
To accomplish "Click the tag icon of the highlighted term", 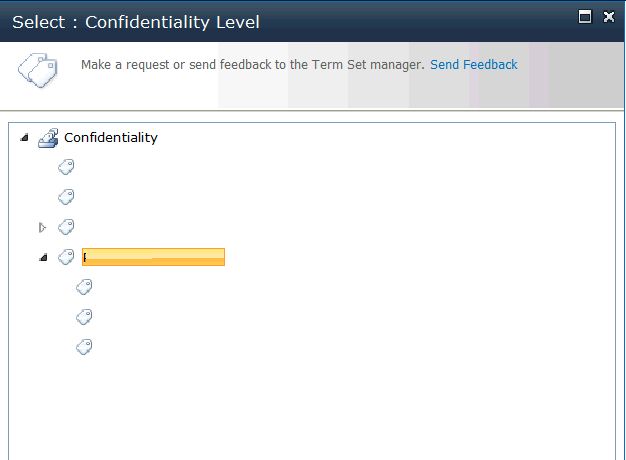I will [x=66, y=257].
